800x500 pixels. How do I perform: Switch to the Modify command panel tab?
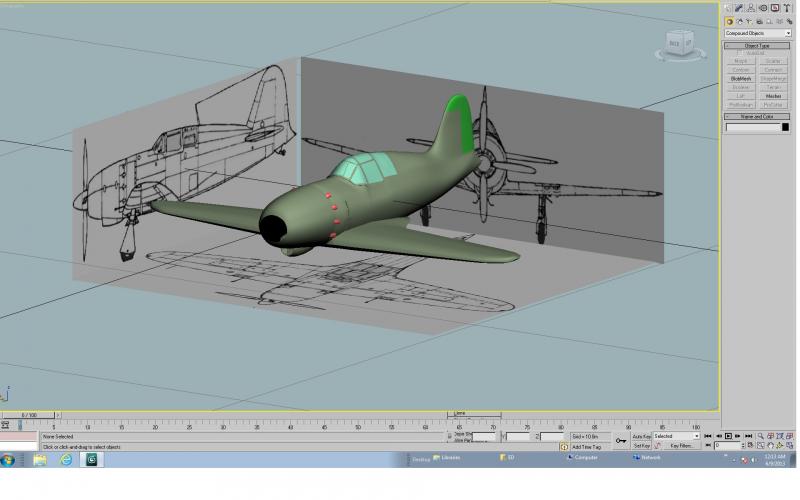point(738,8)
